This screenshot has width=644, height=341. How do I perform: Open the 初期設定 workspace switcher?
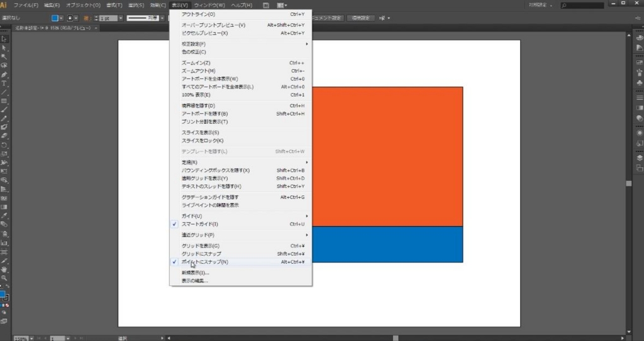(x=540, y=5)
